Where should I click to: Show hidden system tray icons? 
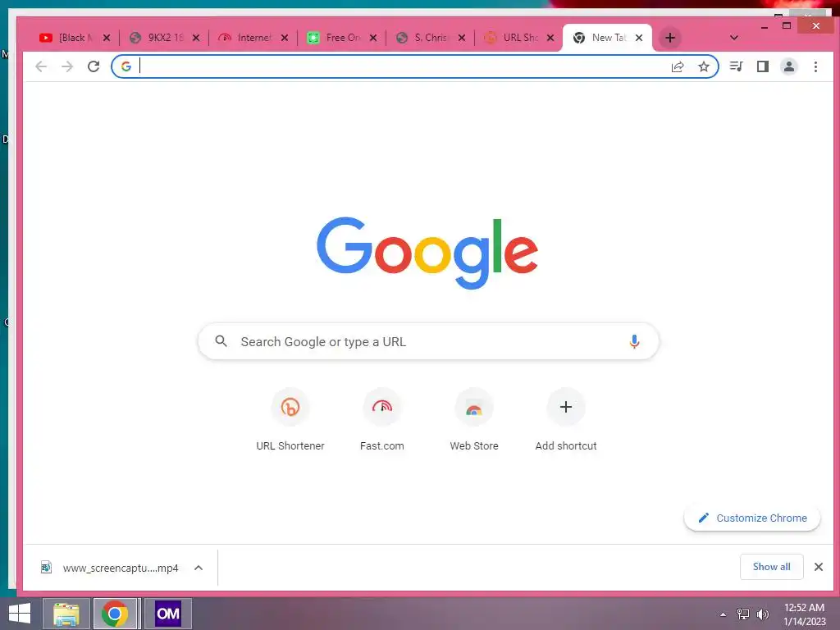[x=724, y=614]
